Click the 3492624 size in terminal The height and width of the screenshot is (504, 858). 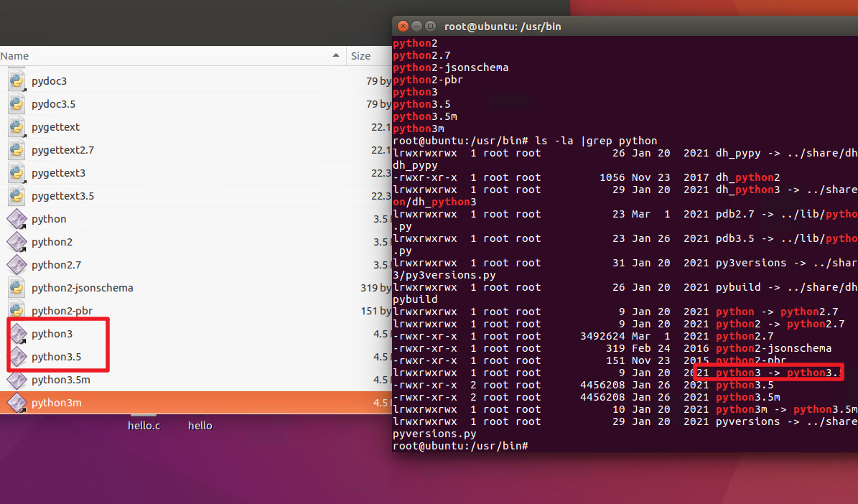pos(602,336)
